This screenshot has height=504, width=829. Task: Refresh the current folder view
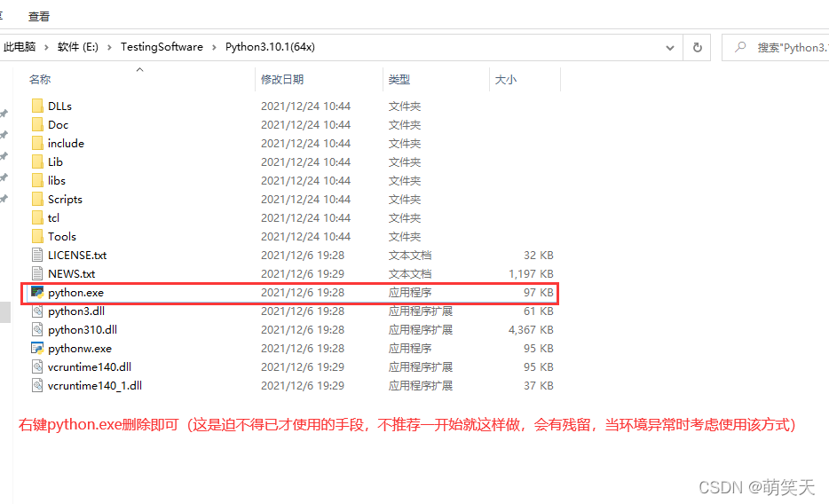click(x=698, y=48)
